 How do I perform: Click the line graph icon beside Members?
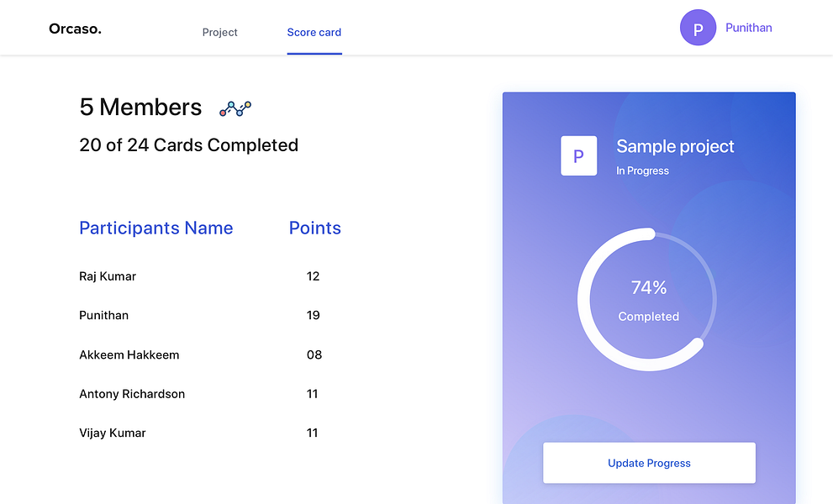[x=235, y=108]
